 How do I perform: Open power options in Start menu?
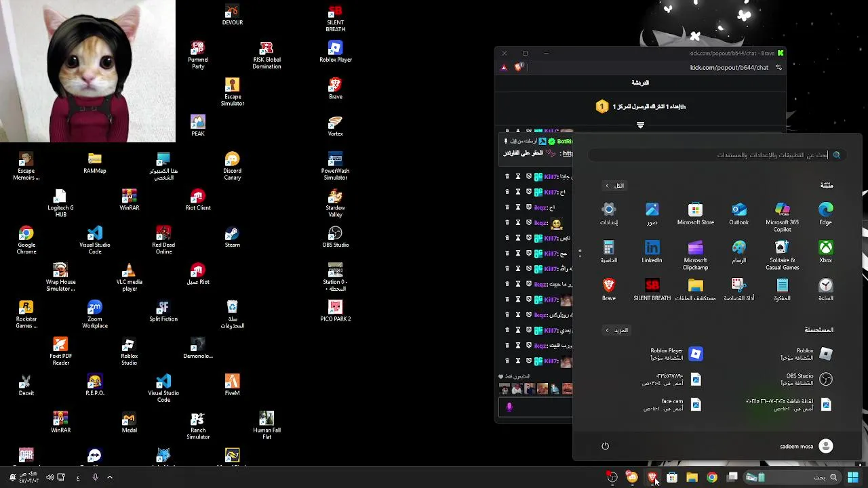click(x=605, y=446)
